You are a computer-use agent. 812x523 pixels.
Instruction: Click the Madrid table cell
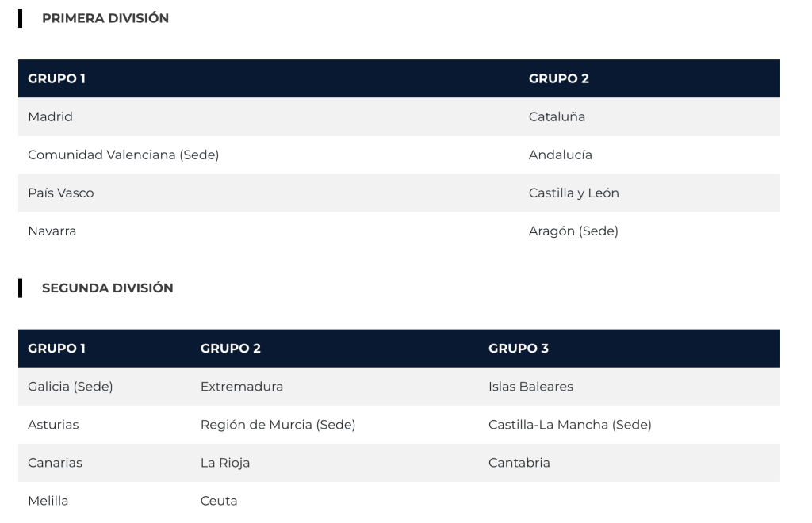click(x=50, y=116)
